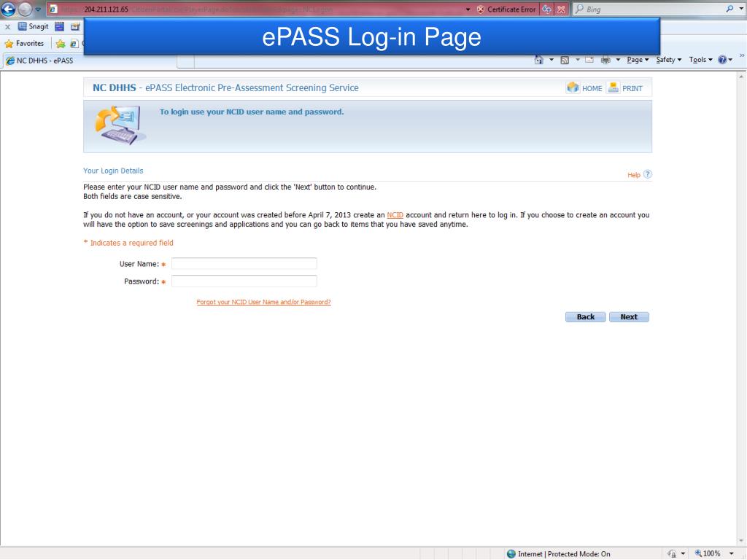
Task: Expand the Print options dropdown arrow
Action: click(618, 60)
